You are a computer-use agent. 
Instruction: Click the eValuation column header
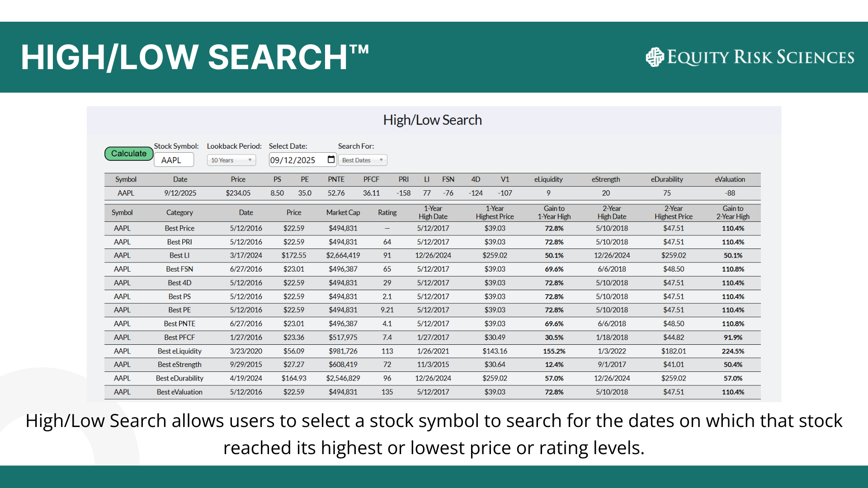730,179
